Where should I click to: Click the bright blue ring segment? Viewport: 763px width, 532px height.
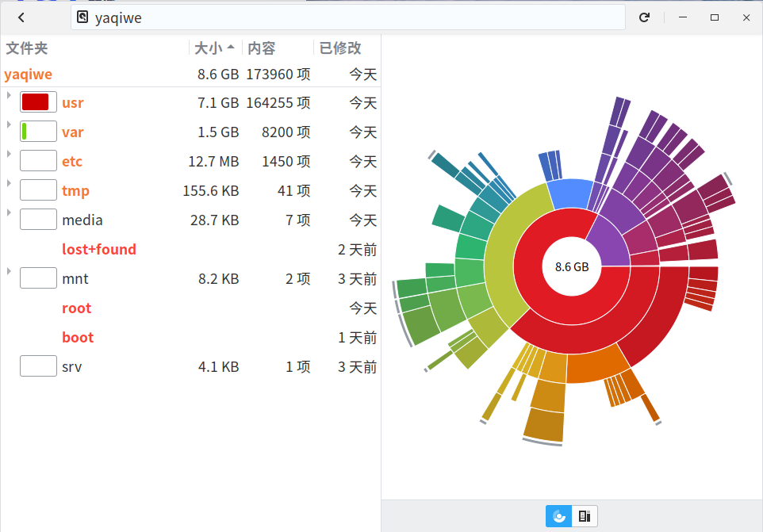[x=570, y=193]
